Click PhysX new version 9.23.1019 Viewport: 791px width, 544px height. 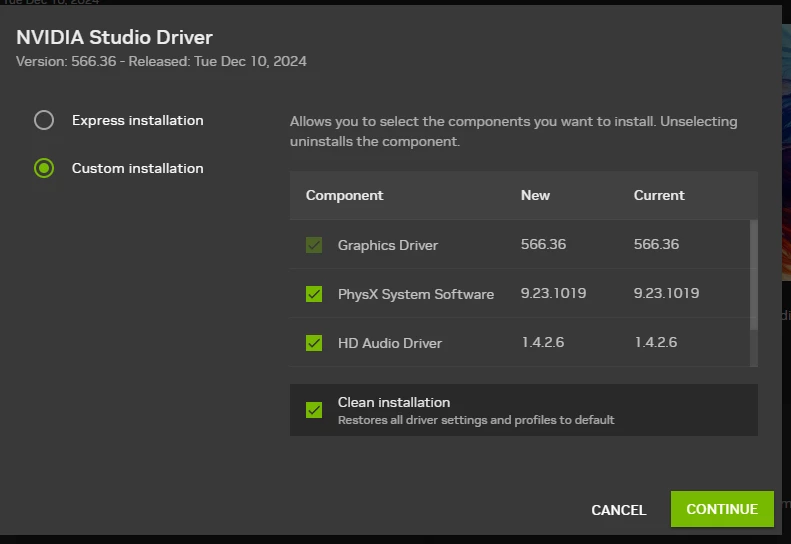click(x=553, y=293)
